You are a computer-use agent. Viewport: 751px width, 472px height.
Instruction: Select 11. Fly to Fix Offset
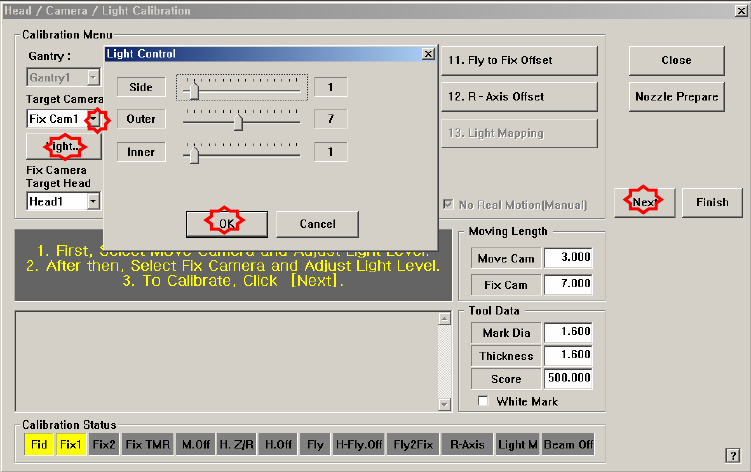click(x=519, y=60)
